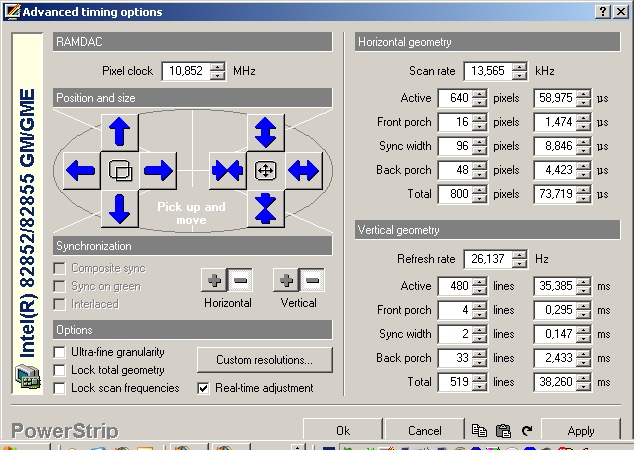Click the Scan rate field showing 13,565

488,71
